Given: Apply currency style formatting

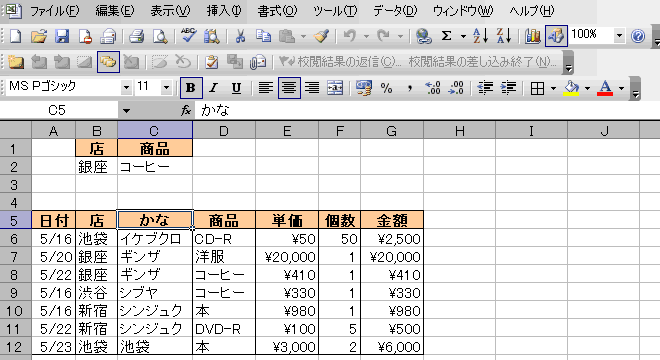Looking at the screenshot, I should pyautogui.click(x=363, y=88).
